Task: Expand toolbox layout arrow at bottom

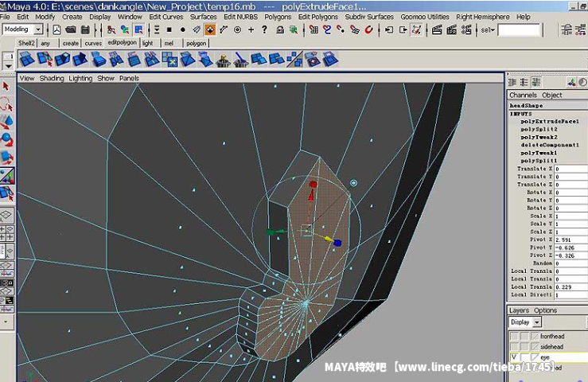Action: click(x=6, y=322)
